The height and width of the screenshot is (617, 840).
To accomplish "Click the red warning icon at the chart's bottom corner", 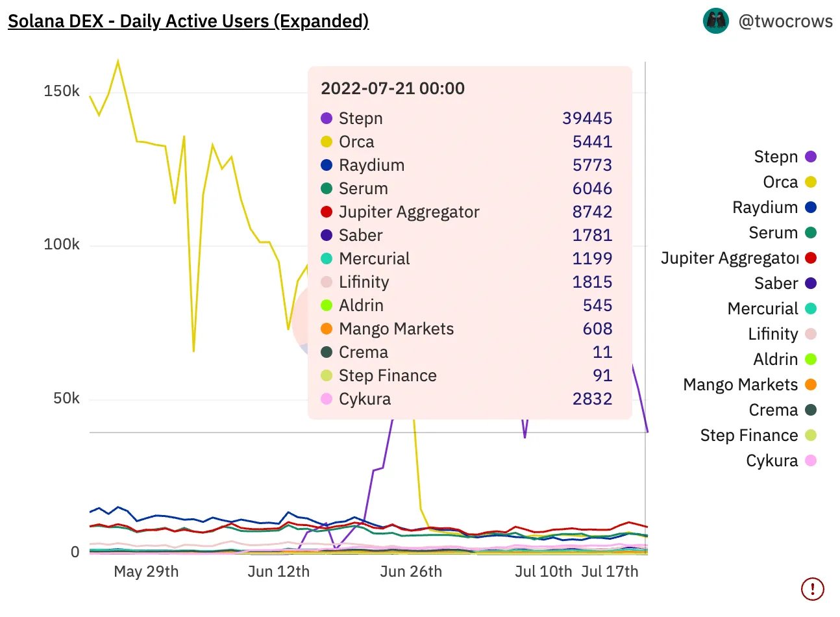I will [813, 589].
